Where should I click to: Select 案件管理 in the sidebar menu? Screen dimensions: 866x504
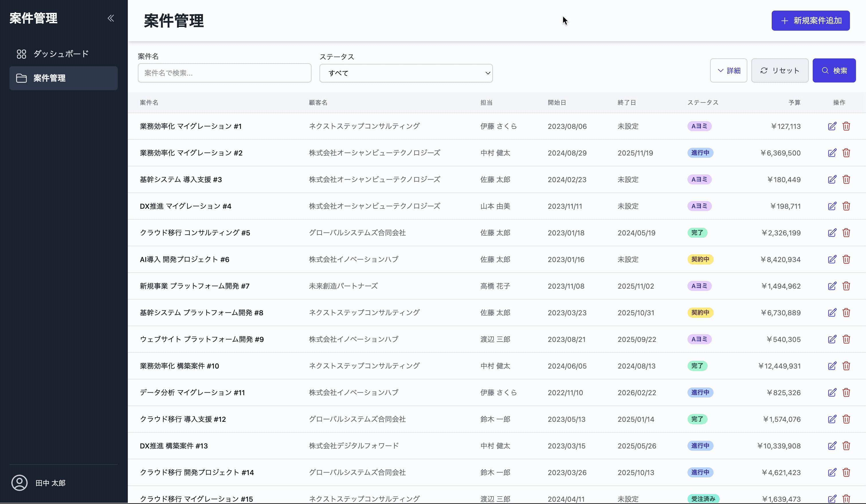tap(64, 78)
